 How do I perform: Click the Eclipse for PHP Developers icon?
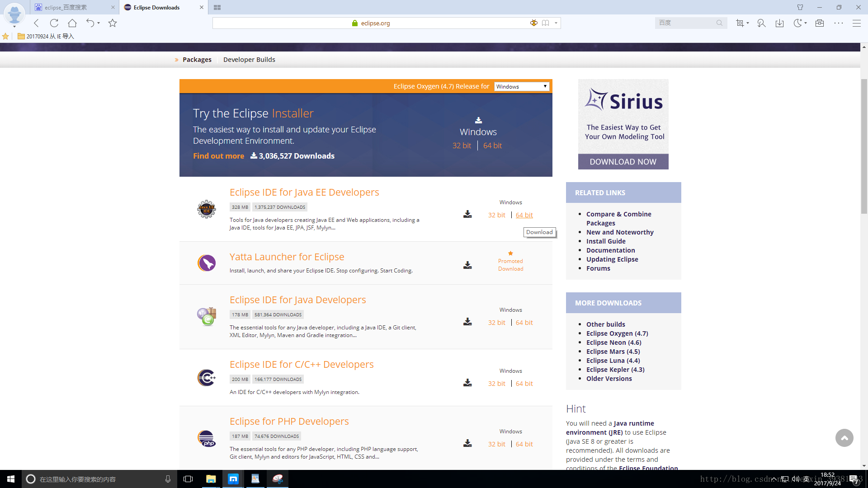coord(206,438)
